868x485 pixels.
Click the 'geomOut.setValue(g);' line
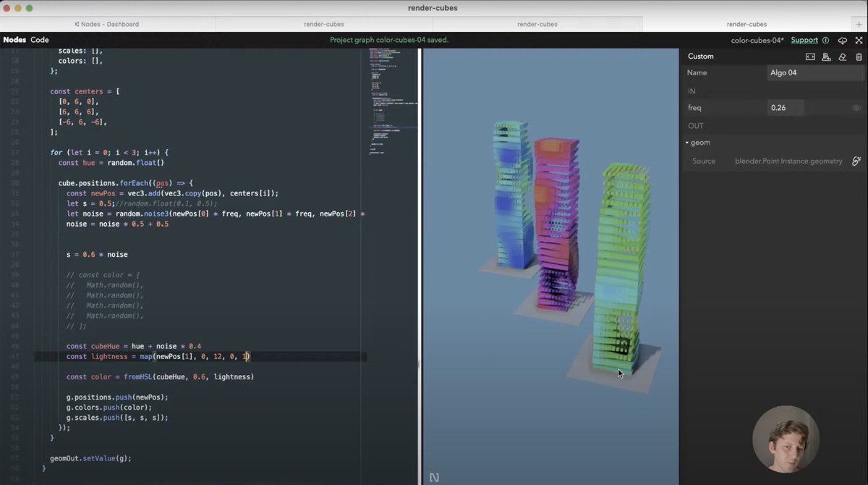(90, 458)
